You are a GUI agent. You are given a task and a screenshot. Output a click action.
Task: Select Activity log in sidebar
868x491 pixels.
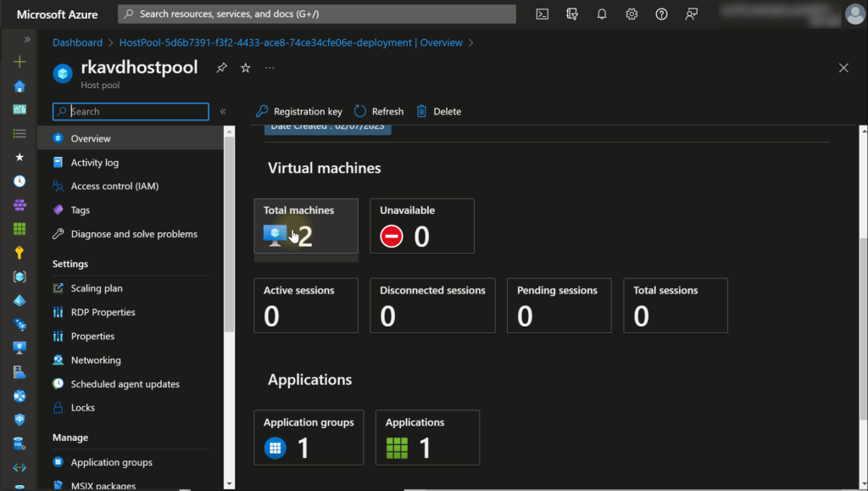click(x=94, y=163)
